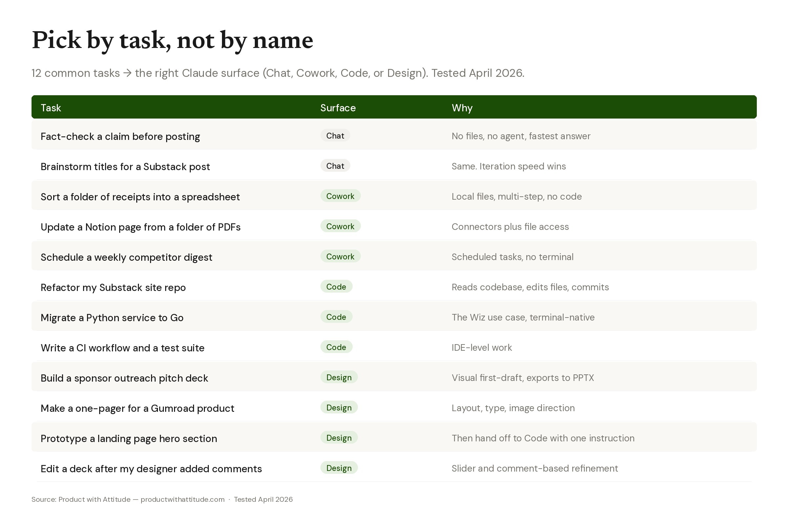Click Code badge for Python to Go migration
Image resolution: width=788 pixels, height=532 pixels.
pyautogui.click(x=336, y=317)
